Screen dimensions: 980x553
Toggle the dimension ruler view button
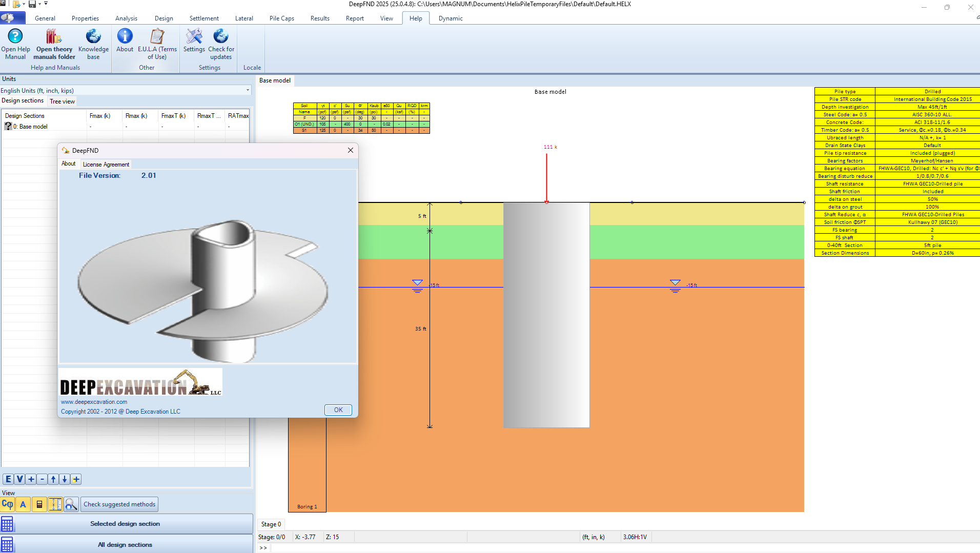coord(55,504)
